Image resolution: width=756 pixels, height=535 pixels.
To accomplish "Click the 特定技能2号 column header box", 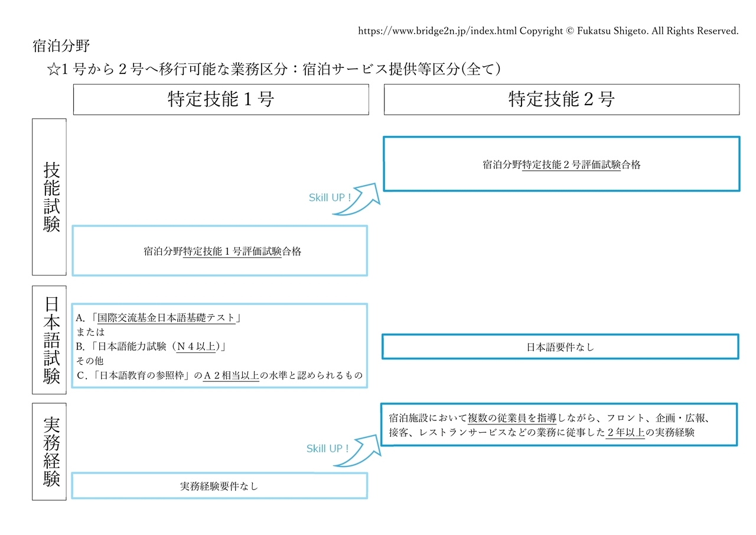I will tap(562, 99).
